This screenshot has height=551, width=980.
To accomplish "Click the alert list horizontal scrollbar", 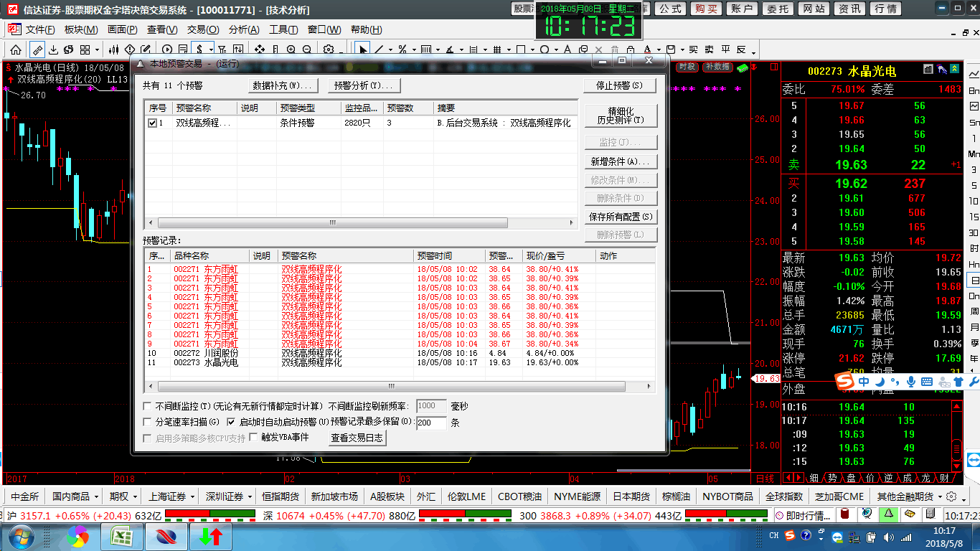I will pyautogui.click(x=361, y=223).
